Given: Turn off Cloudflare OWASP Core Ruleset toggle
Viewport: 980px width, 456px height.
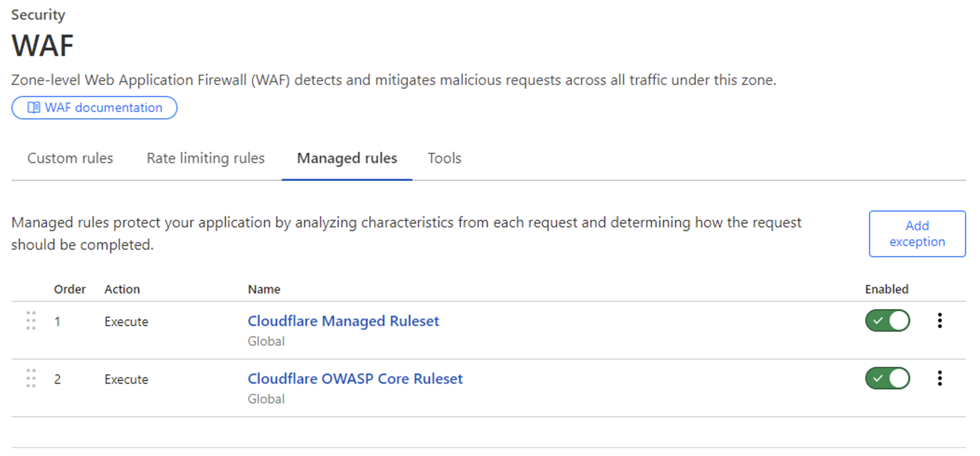Looking at the screenshot, I should pos(887,378).
